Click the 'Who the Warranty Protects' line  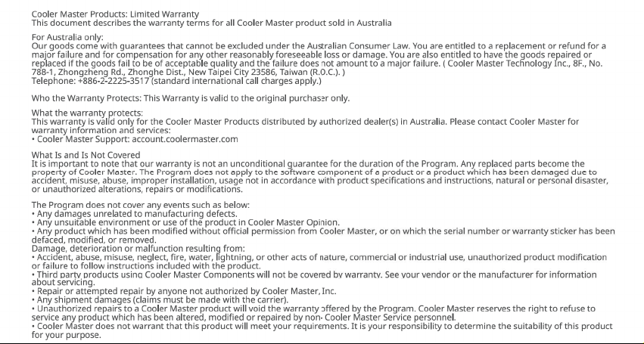pos(191,98)
